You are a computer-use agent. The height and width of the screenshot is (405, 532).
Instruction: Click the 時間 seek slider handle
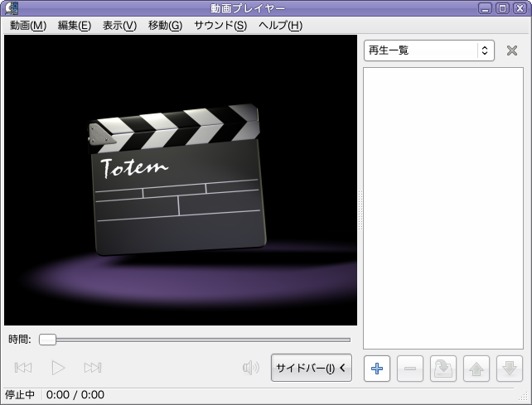tap(47, 340)
